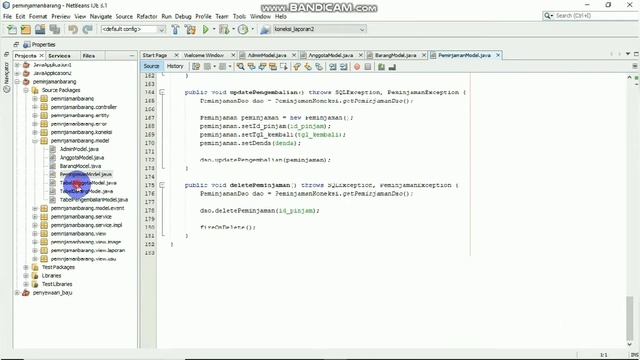Viewport: 640px width, 360px height.
Task: Switch to the Services tab
Action: click(59, 56)
